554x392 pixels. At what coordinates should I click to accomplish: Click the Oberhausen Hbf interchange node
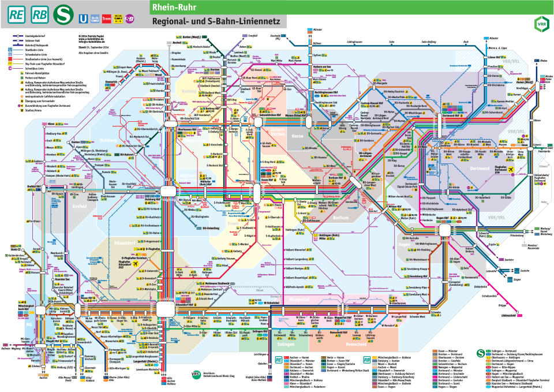170,125
